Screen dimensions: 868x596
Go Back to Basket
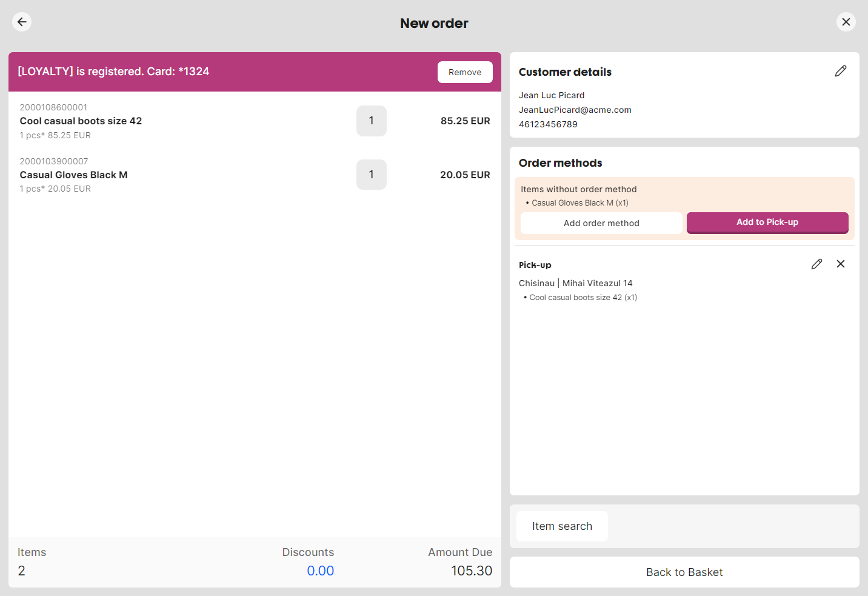[684, 572]
